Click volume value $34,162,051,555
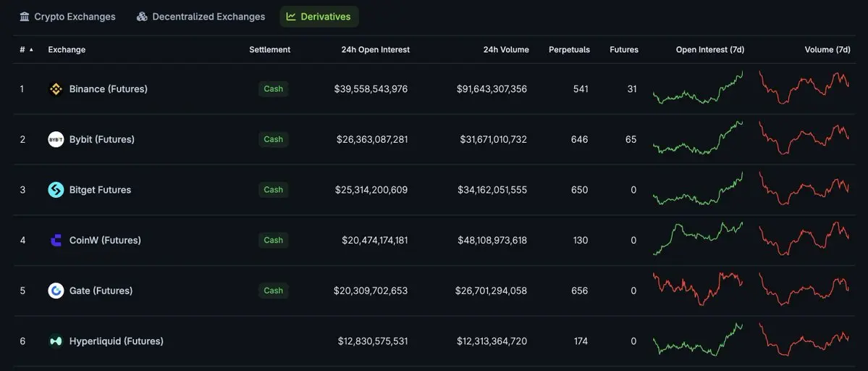The height and width of the screenshot is (371, 868). (x=493, y=190)
